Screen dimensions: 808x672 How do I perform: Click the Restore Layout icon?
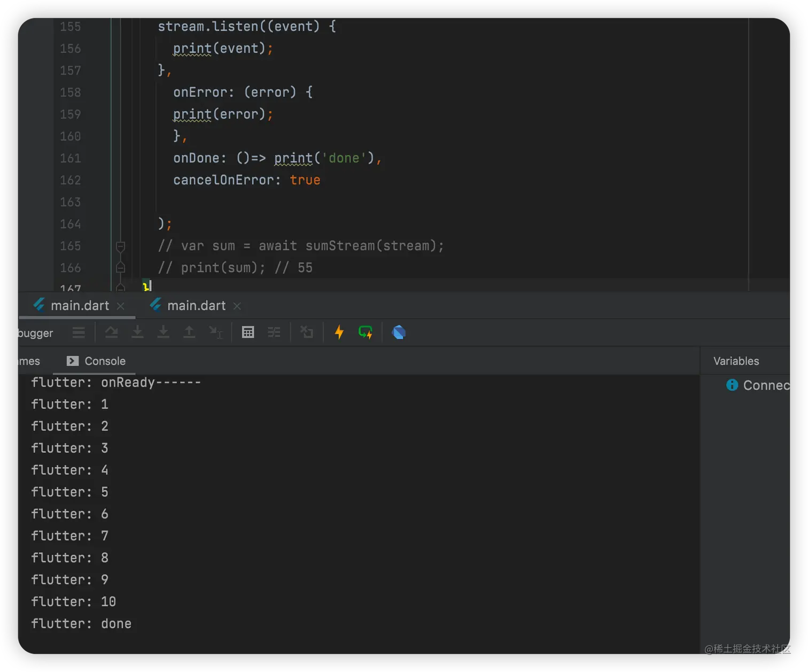[307, 333]
